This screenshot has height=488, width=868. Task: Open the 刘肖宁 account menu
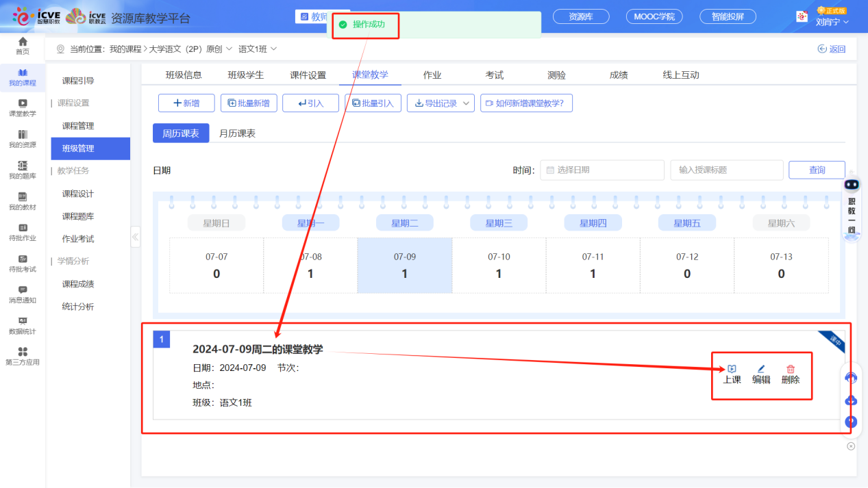pos(827,23)
